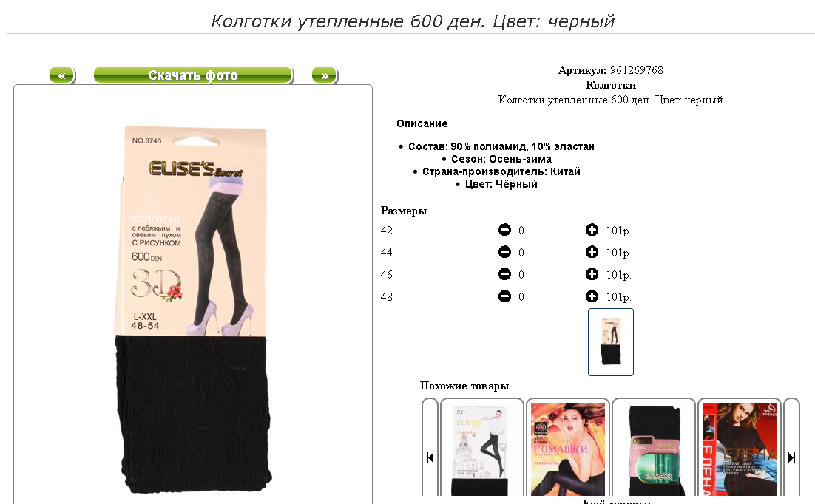Open the Елена similar product thumbnail
The width and height of the screenshot is (815, 504).
(739, 449)
